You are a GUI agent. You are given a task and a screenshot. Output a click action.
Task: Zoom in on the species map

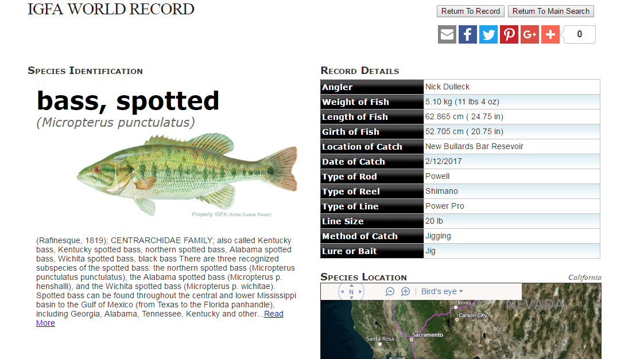point(405,292)
